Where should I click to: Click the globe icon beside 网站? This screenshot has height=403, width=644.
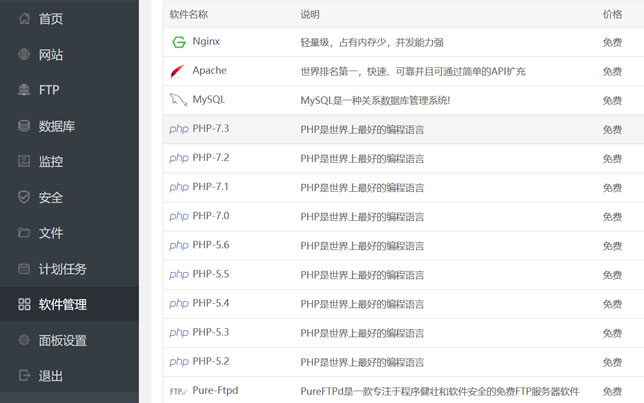[24, 54]
